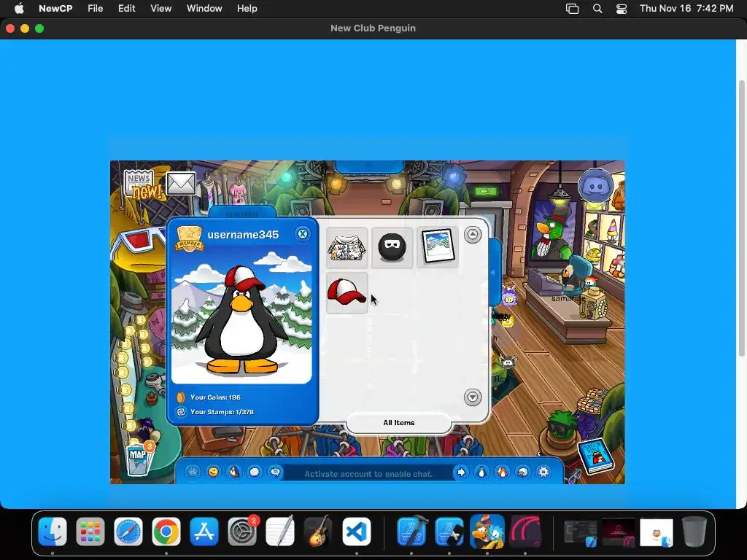The height and width of the screenshot is (560, 747).
Task: Switch to New Club Penguin Dock icon
Action: coord(487,532)
